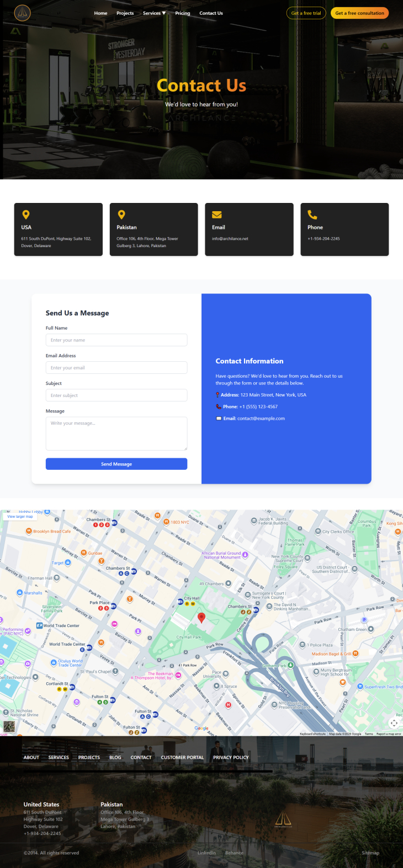Submit the form with Send Message
Image resolution: width=403 pixels, height=868 pixels.
116,464
